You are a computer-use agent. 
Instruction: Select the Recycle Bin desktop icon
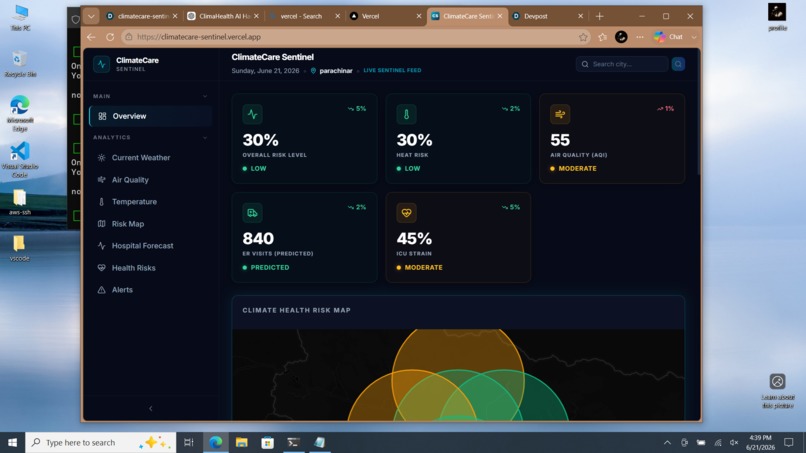pyautogui.click(x=20, y=64)
